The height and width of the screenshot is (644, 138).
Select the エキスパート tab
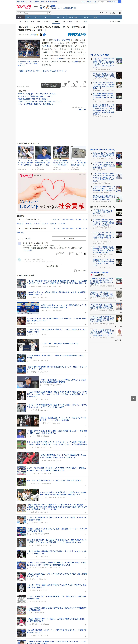(48, 17)
